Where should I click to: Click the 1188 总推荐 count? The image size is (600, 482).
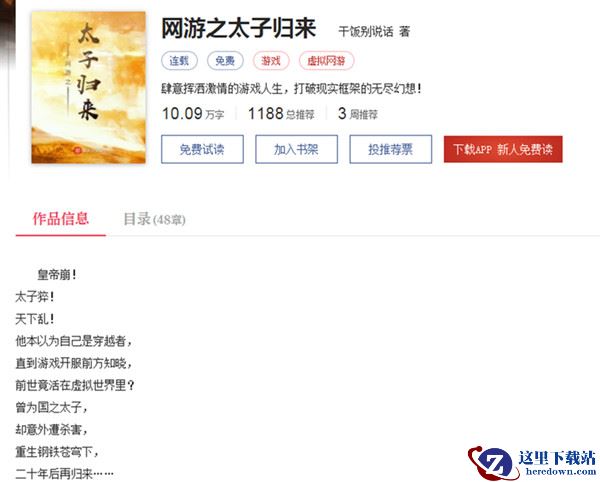(281, 114)
